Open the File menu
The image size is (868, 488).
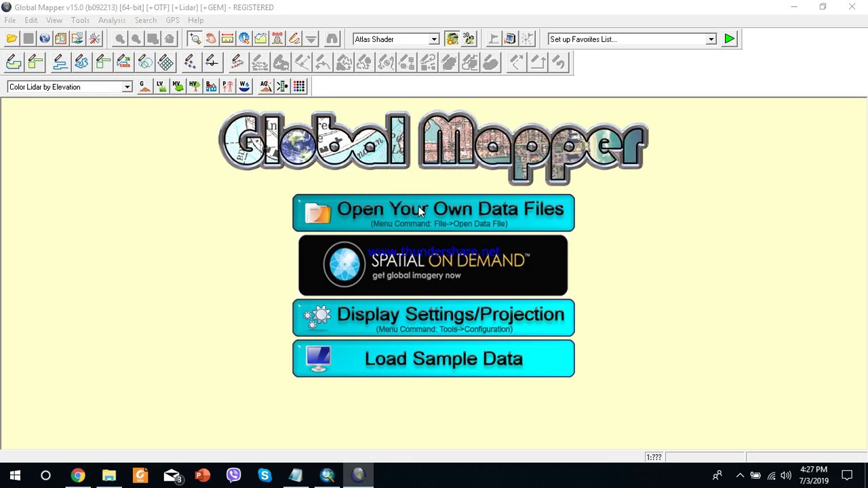pos(10,20)
